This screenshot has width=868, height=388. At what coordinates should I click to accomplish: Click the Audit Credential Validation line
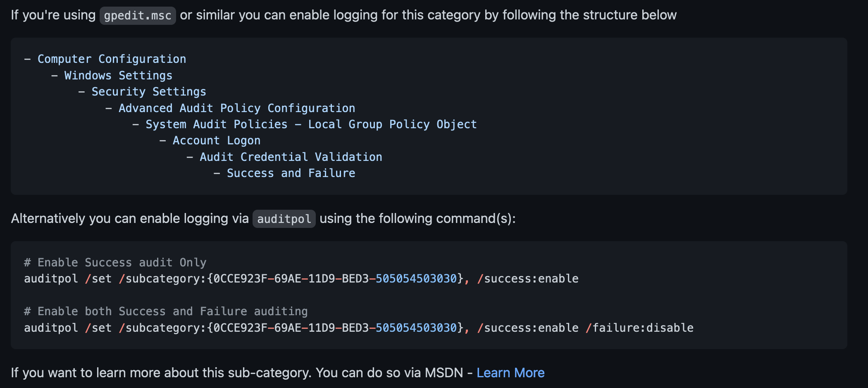[x=291, y=157]
